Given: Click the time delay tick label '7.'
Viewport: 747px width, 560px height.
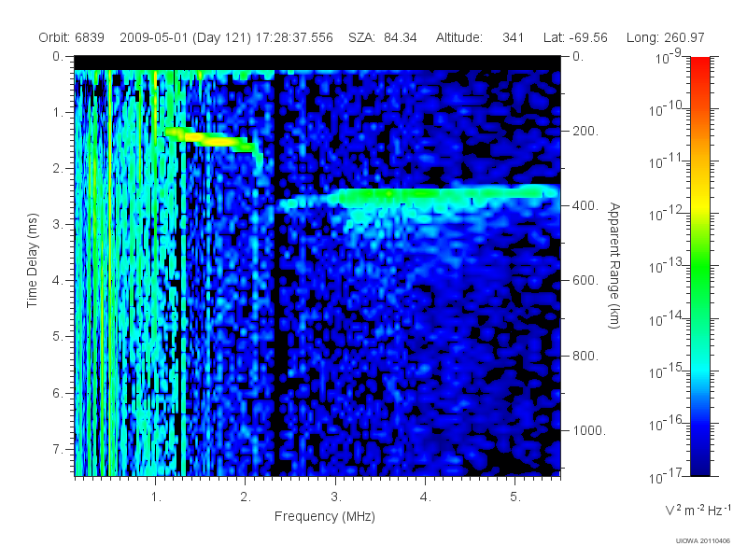Looking at the screenshot, I should point(58,449).
